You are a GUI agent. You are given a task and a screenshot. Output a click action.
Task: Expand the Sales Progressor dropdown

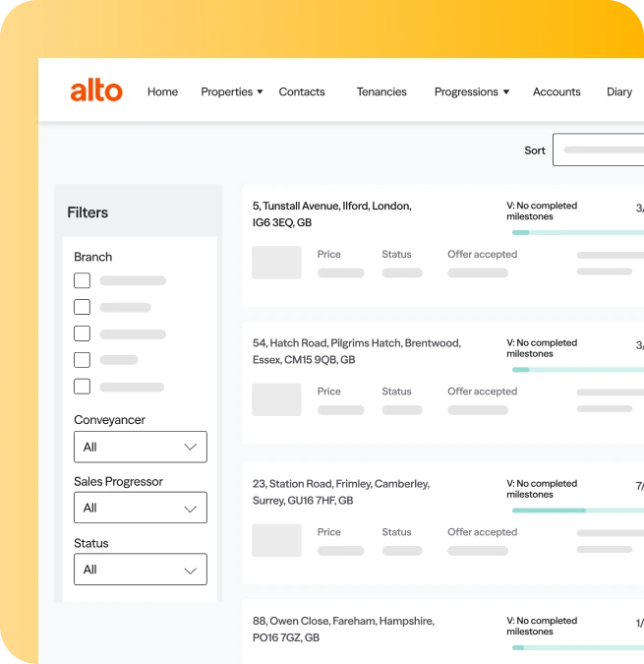tap(141, 508)
